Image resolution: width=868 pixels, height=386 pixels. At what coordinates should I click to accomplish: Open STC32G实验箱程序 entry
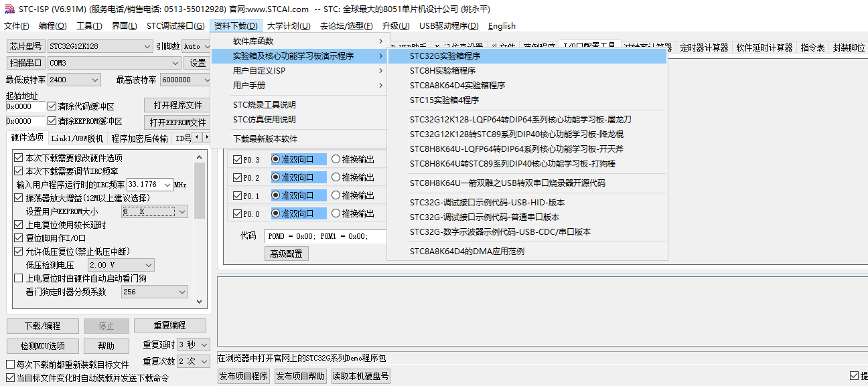coord(528,56)
